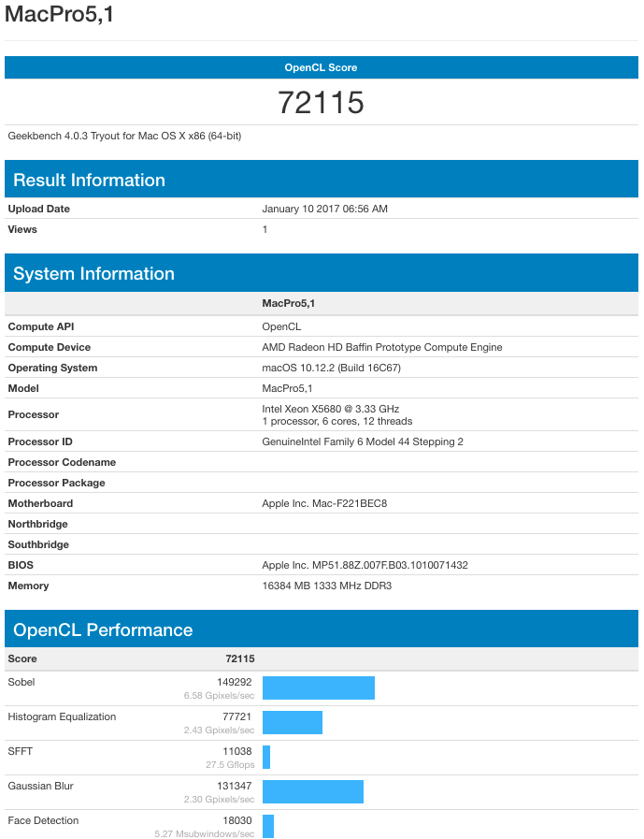Image resolution: width=644 pixels, height=839 pixels.
Task: Select the MacPro5,1 table column header
Action: coord(288,303)
